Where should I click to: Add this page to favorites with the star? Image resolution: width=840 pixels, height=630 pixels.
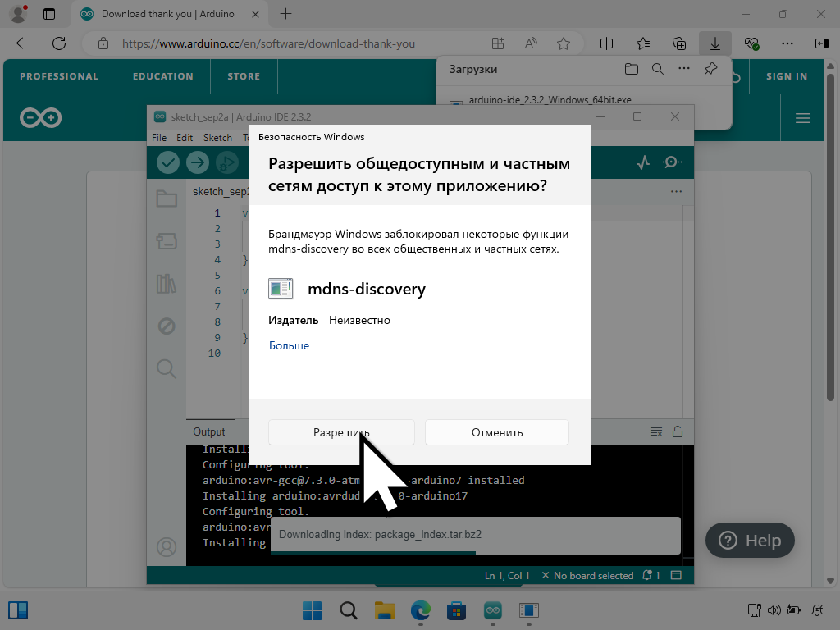564,43
